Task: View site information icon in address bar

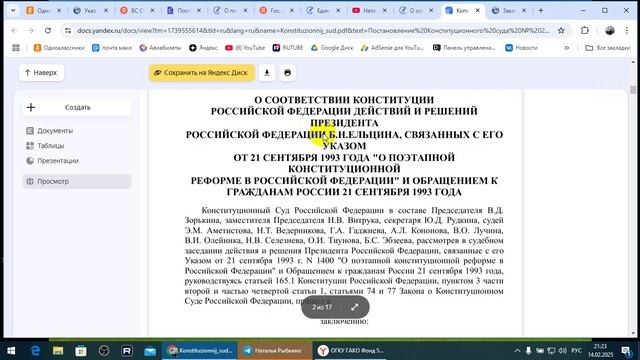Action: (x=68, y=30)
